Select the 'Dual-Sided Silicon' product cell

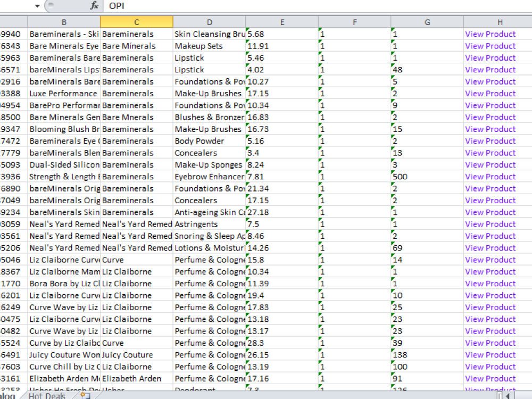[x=64, y=164]
